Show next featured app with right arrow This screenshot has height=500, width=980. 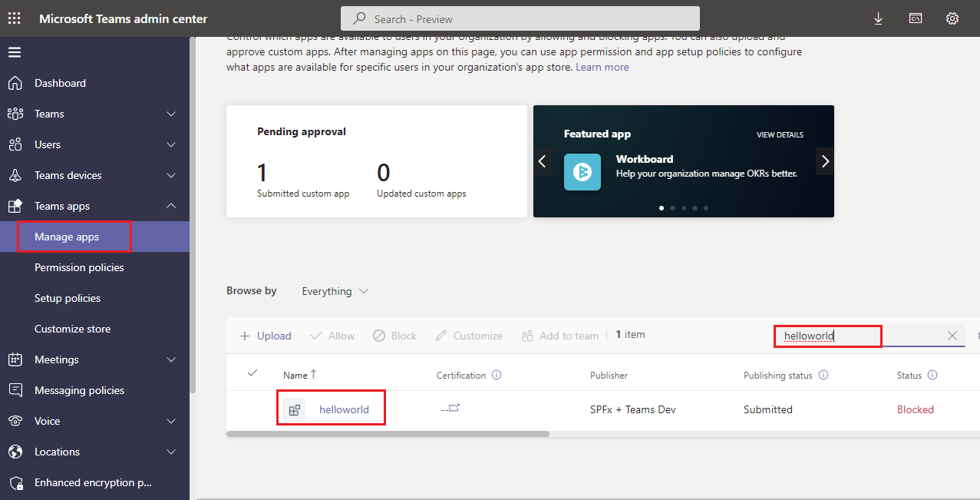(x=825, y=161)
